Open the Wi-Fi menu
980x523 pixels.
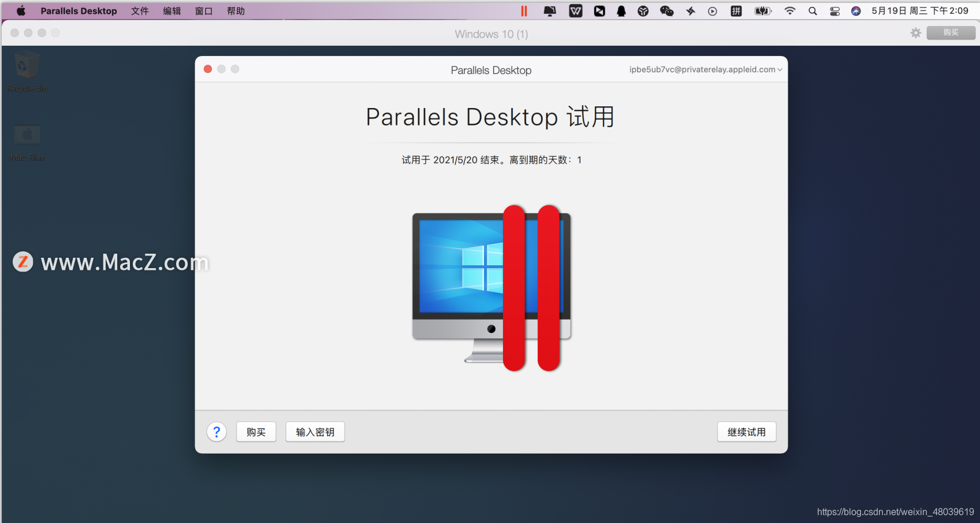(x=789, y=11)
